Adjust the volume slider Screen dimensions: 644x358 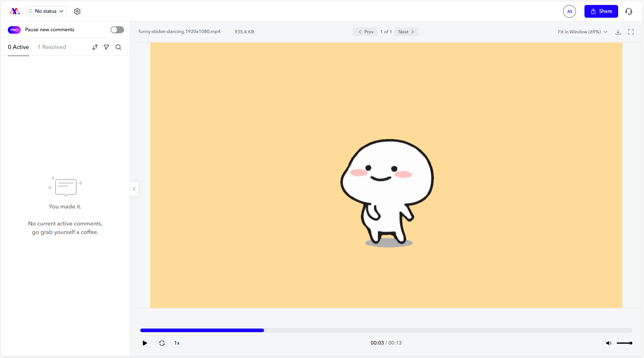click(624, 343)
